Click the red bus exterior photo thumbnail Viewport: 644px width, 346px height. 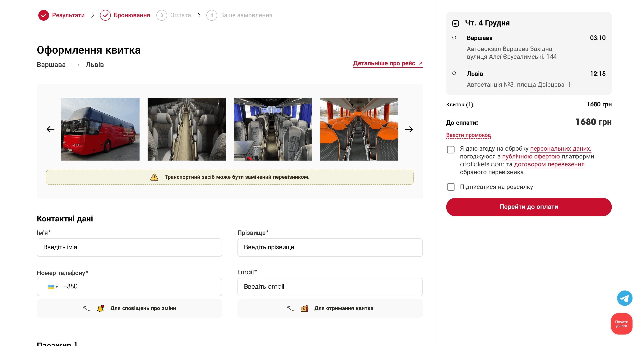[100, 129]
